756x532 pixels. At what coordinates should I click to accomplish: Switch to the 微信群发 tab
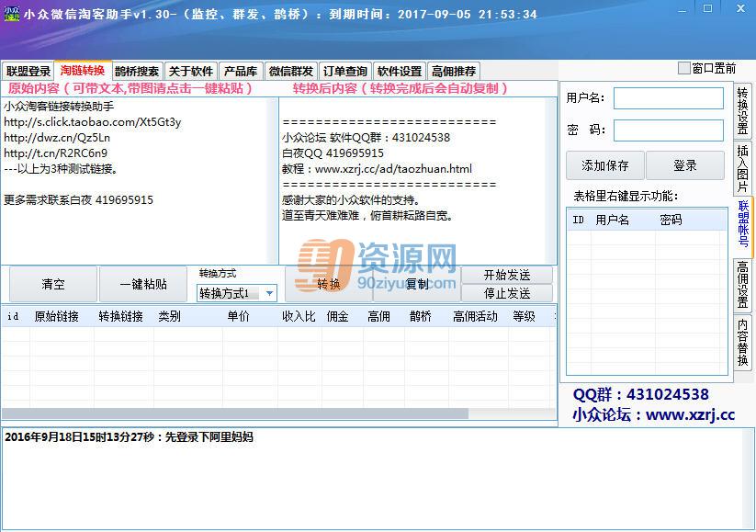(x=290, y=72)
